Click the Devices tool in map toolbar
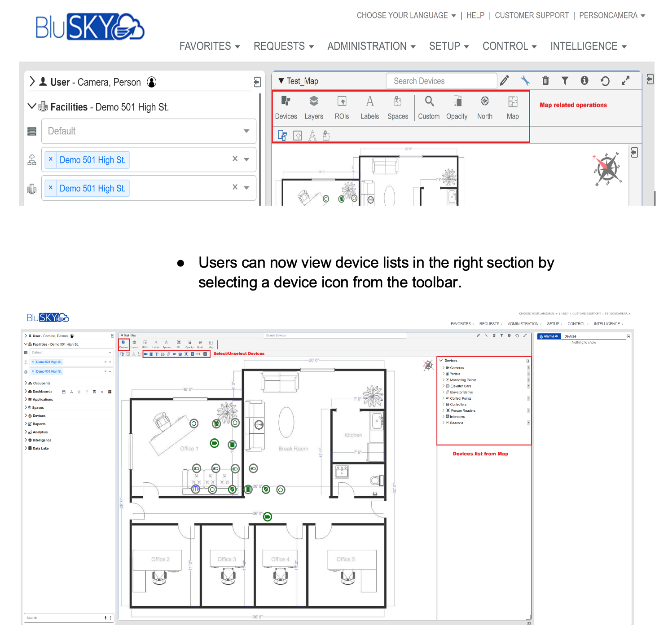Viewport: 668px width, 644px height. pyautogui.click(x=286, y=107)
